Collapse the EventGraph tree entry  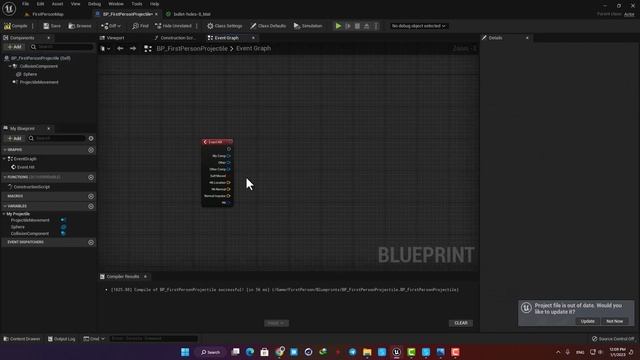pos(4,159)
